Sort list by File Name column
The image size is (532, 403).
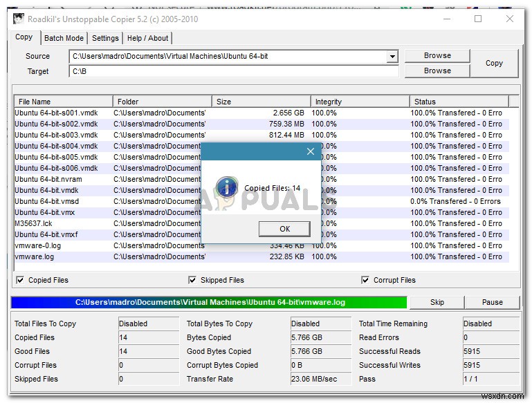63,102
